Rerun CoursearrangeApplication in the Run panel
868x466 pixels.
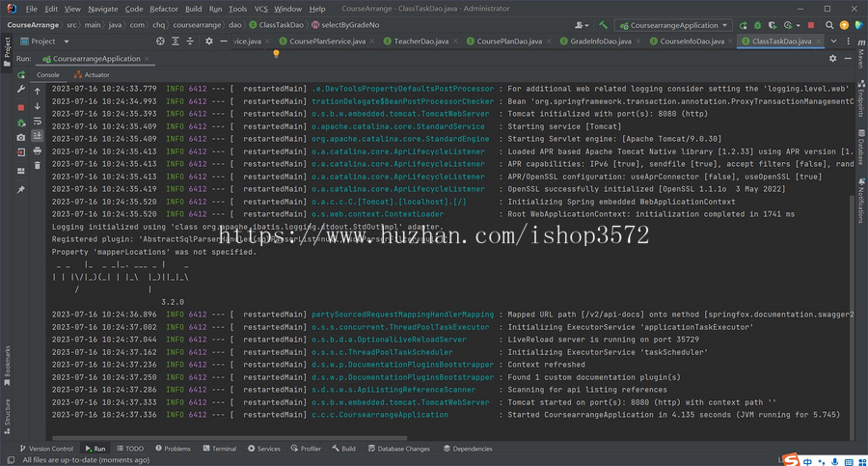click(x=21, y=75)
